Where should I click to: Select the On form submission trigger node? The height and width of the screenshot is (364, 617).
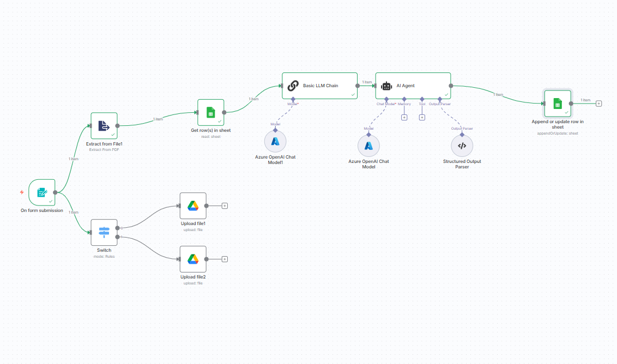[42, 192]
